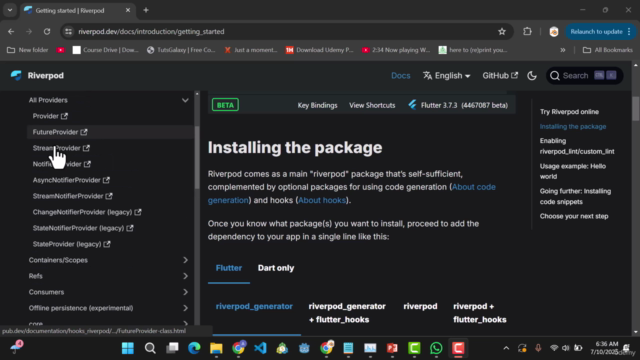Open the English language dropdown

[447, 76]
